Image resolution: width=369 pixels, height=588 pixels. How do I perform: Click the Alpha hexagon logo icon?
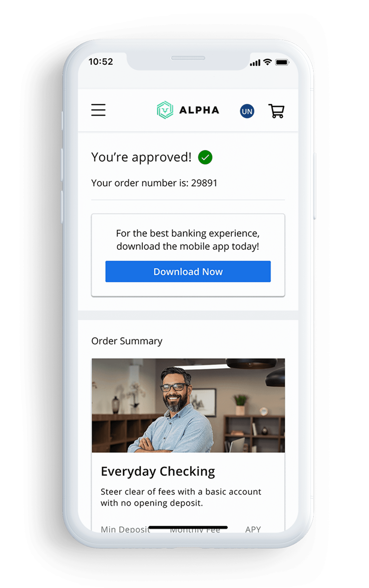point(165,110)
